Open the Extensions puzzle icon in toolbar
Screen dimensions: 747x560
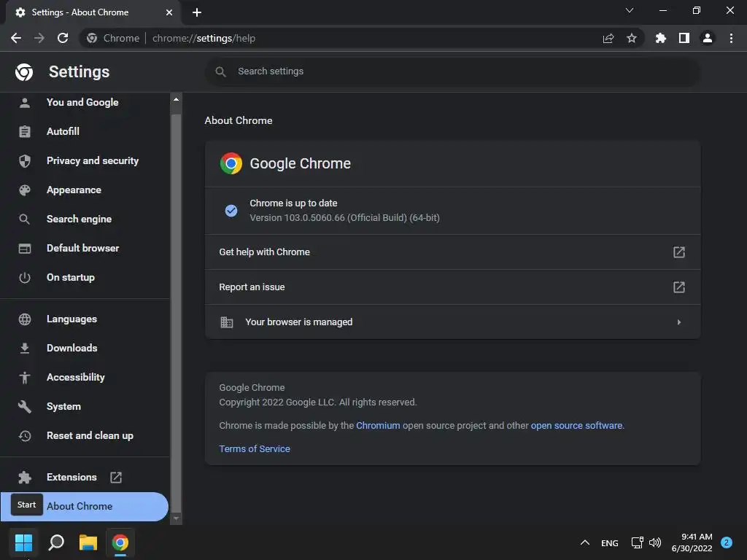tap(661, 38)
